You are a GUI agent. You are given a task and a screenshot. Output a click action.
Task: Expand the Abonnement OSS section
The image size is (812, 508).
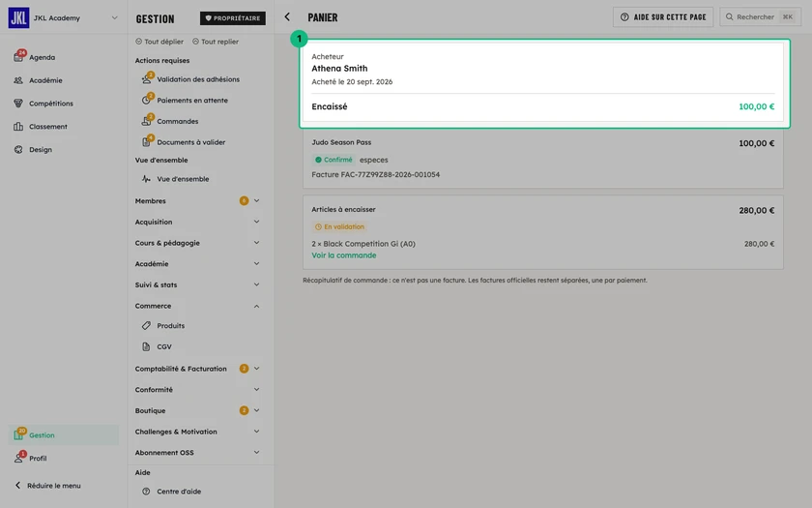(x=256, y=453)
